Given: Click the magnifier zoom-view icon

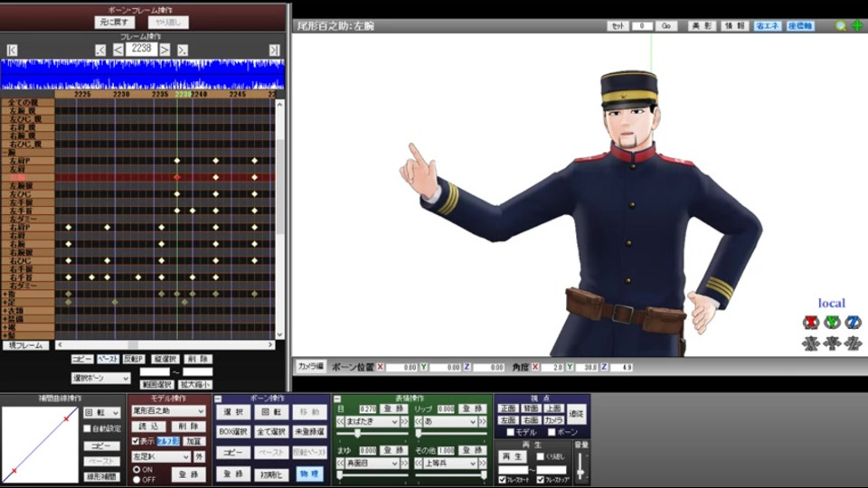Looking at the screenshot, I should pyautogui.click(x=841, y=25).
